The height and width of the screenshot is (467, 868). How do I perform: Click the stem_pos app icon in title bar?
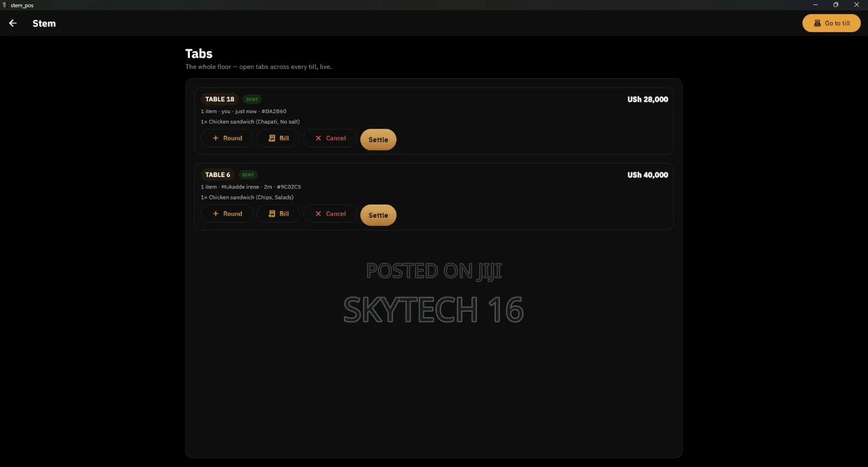point(4,5)
